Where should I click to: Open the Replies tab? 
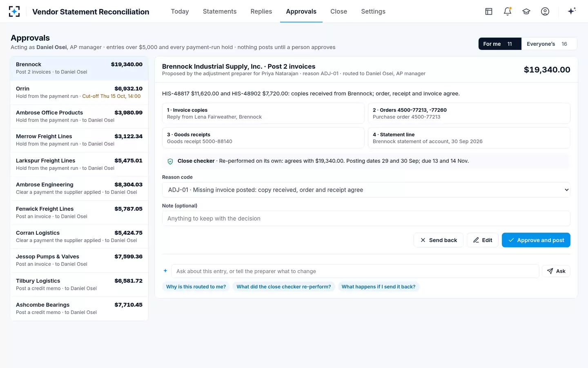point(261,11)
